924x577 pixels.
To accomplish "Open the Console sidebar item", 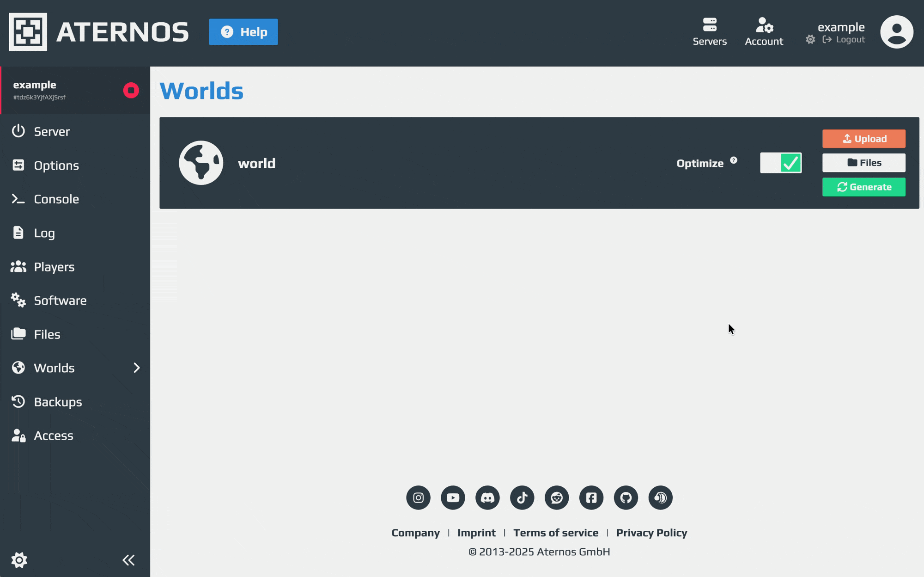I will [56, 199].
